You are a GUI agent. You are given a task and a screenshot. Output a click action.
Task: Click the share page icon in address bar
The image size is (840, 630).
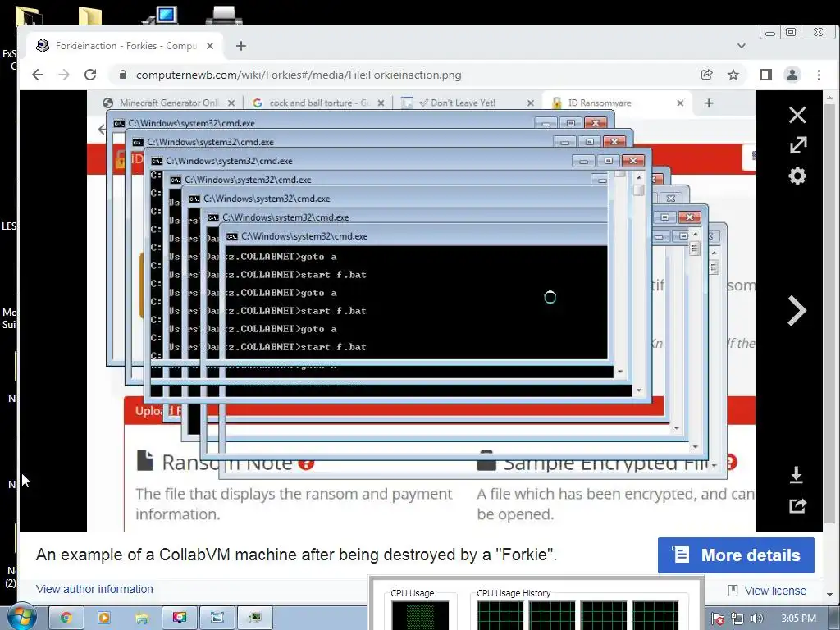tap(706, 75)
